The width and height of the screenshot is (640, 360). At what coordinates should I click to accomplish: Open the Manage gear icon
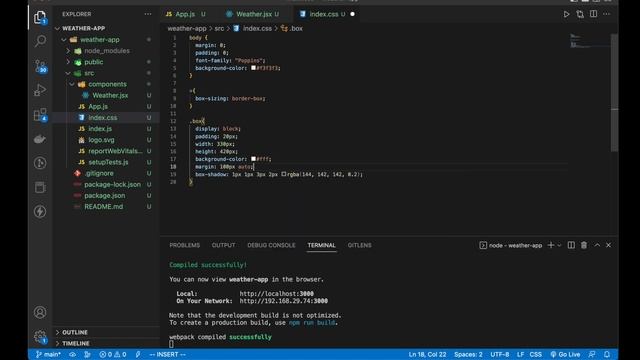click(40, 336)
